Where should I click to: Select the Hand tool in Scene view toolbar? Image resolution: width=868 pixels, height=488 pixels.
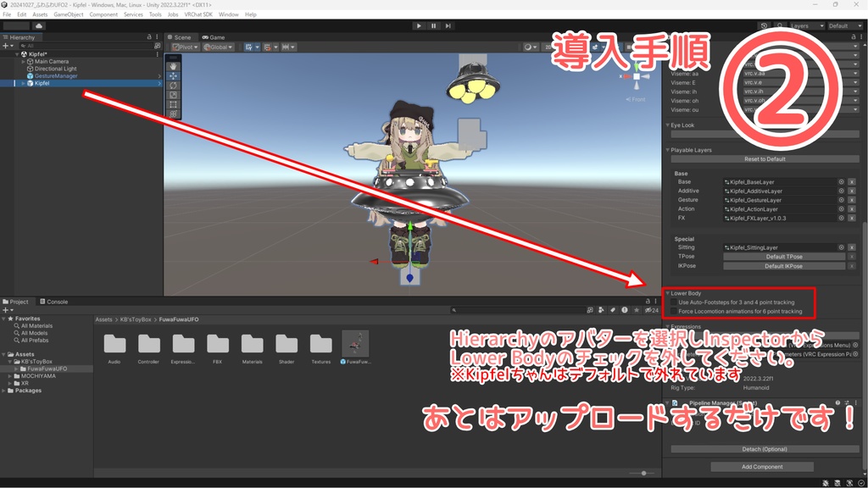click(173, 65)
